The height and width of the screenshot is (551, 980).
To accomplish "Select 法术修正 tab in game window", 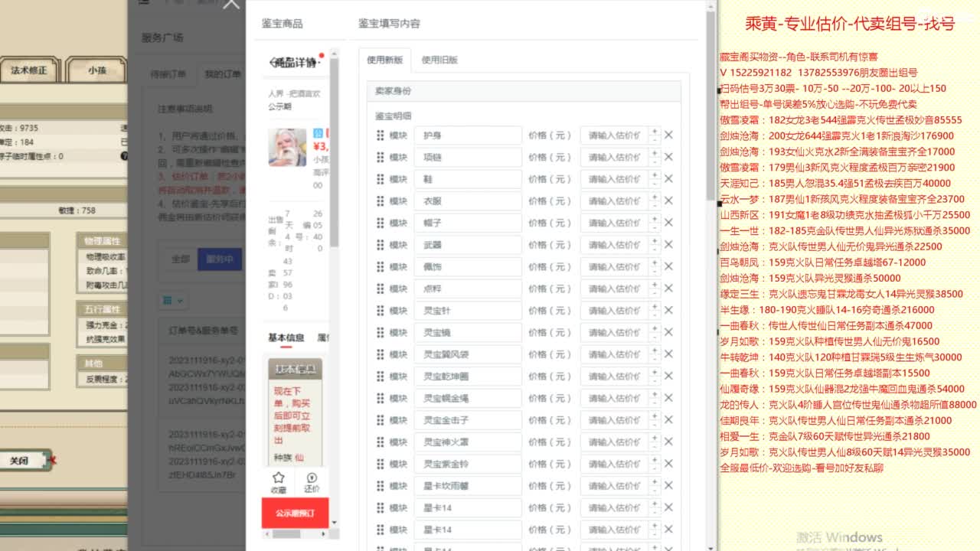I will coord(29,70).
